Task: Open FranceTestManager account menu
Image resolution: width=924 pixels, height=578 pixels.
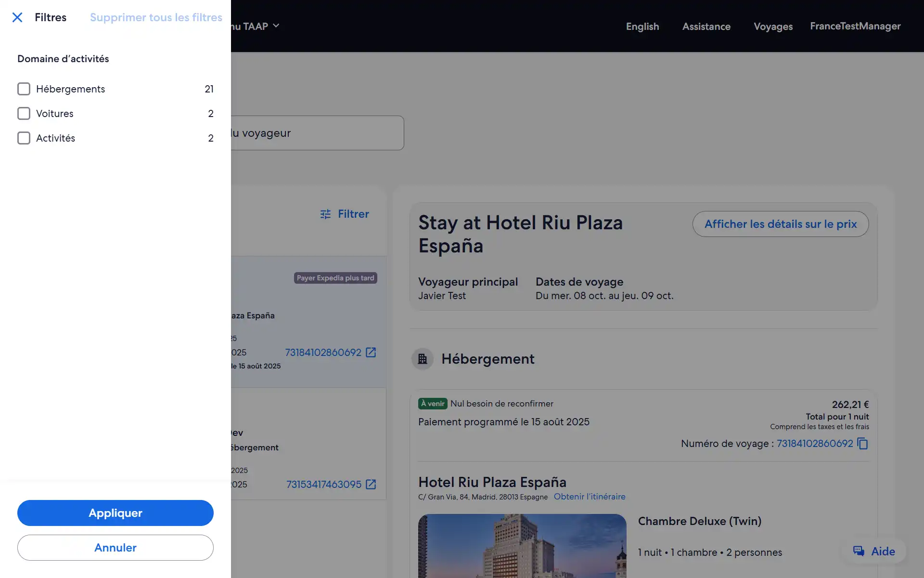Action: 855,26
